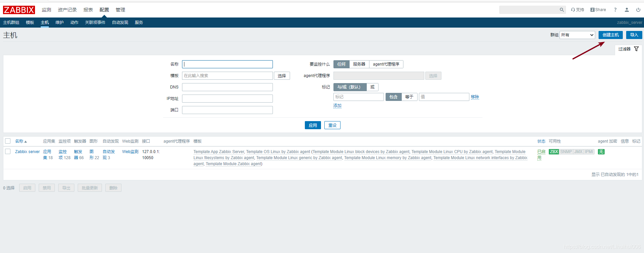Click the 创建主机 button
This screenshot has width=644, height=253.
coord(610,35)
